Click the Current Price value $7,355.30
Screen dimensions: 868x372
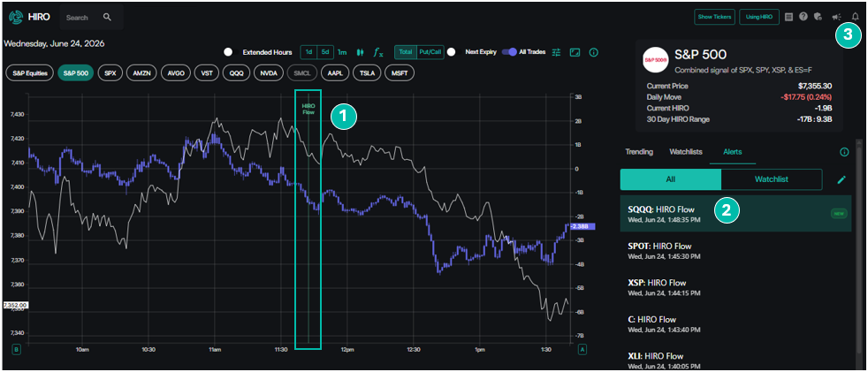click(x=813, y=87)
